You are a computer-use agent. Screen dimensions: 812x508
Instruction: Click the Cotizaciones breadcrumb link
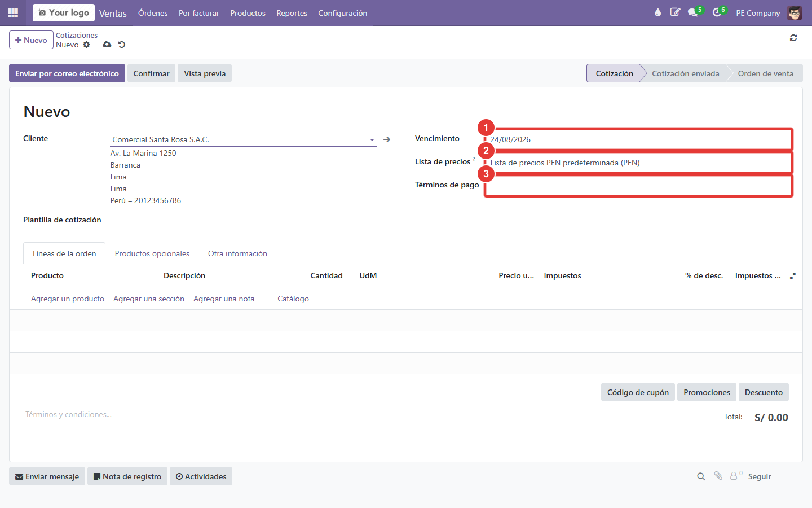point(77,35)
